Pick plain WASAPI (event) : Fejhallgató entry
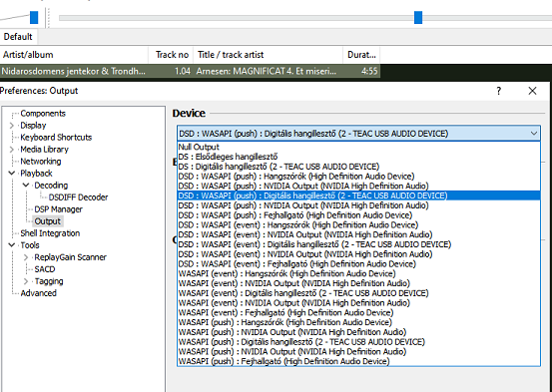 click(358, 312)
